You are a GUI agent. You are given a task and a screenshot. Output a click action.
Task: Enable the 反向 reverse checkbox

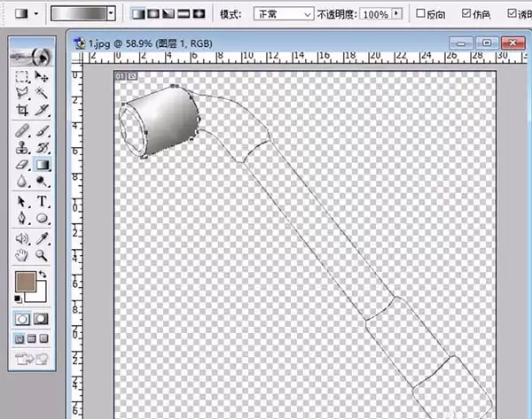[420, 13]
